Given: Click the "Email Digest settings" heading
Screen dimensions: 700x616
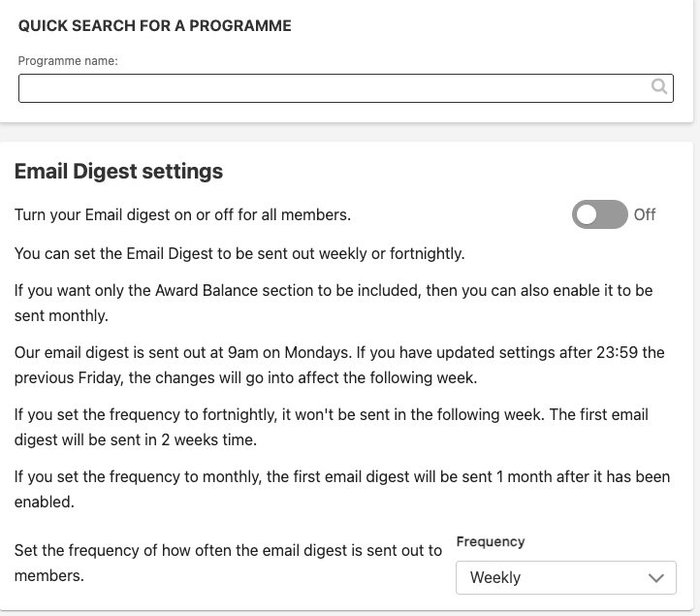Looking at the screenshot, I should coord(118,172).
